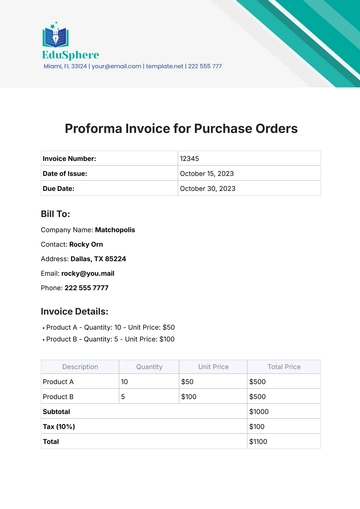The image size is (360, 509).
Task: Select the invoice number value 12345
Action: click(x=189, y=158)
